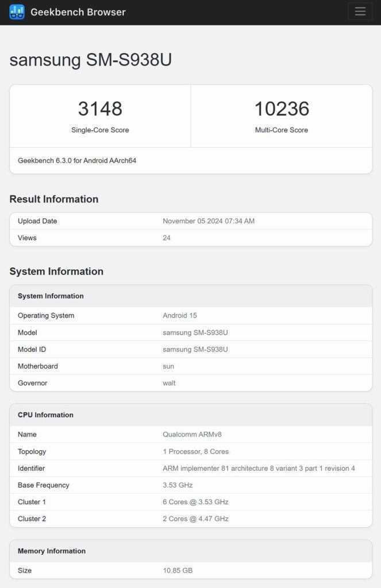Click the Single-Core Score label
Image resolution: width=381 pixels, height=588 pixels.
coord(100,130)
